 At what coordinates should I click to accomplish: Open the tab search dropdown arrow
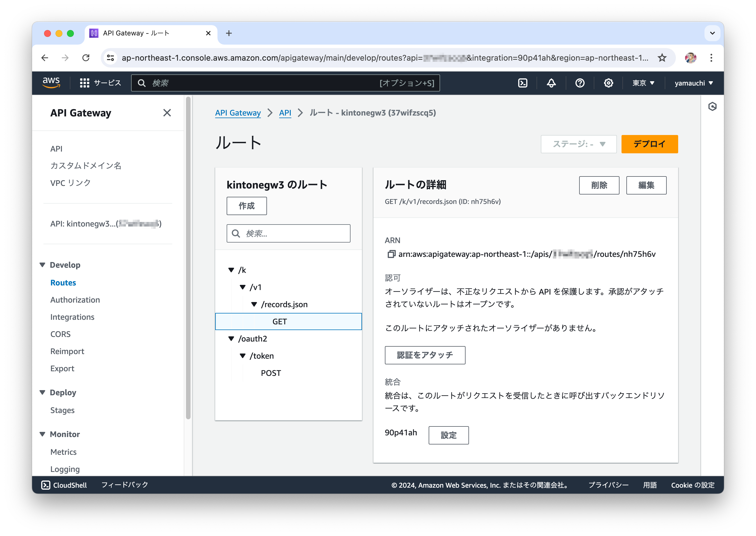click(712, 33)
